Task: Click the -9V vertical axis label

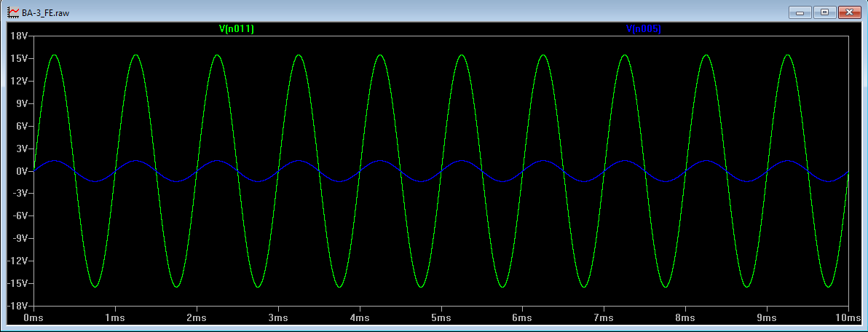Action: coord(20,239)
